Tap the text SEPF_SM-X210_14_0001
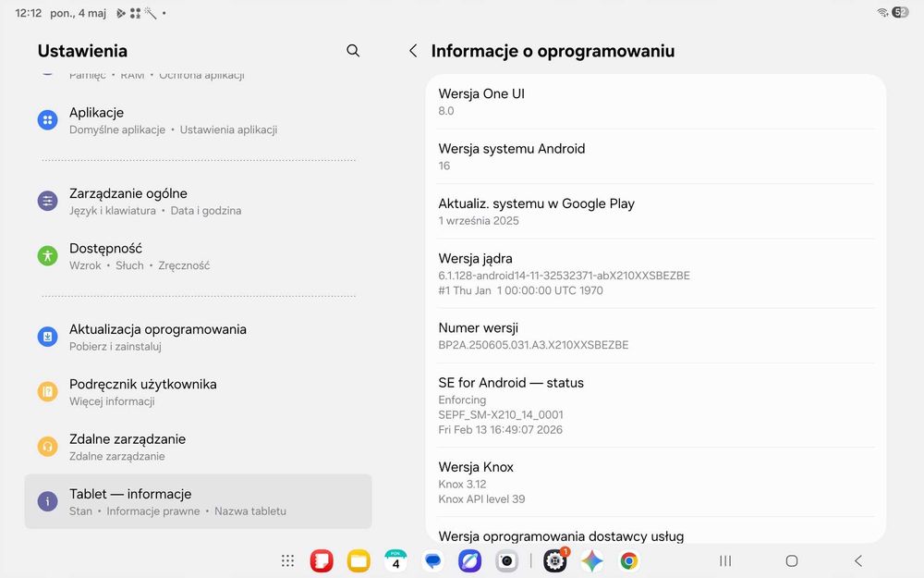This screenshot has height=578, width=924. 501,414
